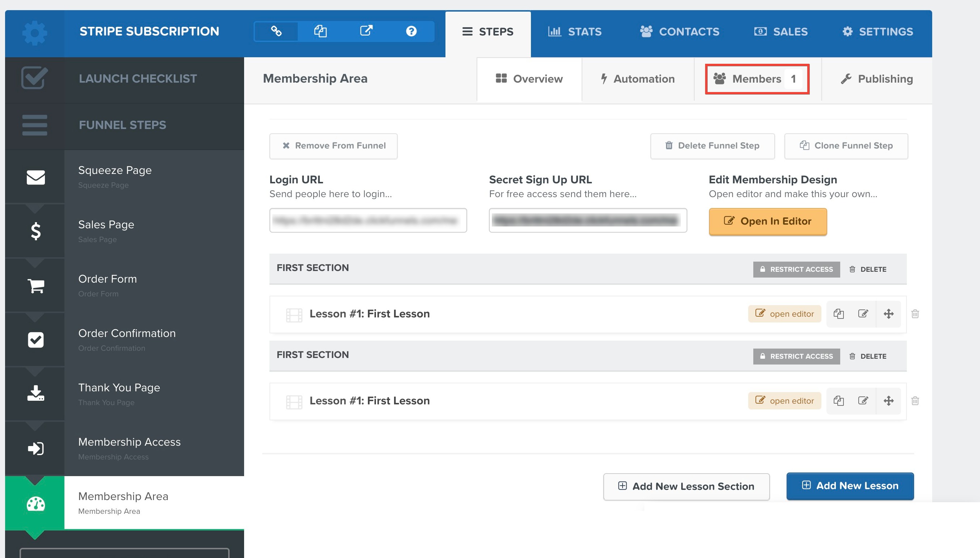The height and width of the screenshot is (558, 980).
Task: Click the Members tab with notification badge
Action: click(x=756, y=78)
